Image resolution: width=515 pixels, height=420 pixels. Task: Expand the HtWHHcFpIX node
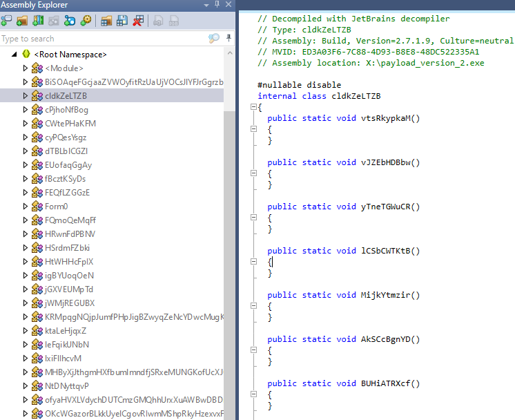pos(26,261)
